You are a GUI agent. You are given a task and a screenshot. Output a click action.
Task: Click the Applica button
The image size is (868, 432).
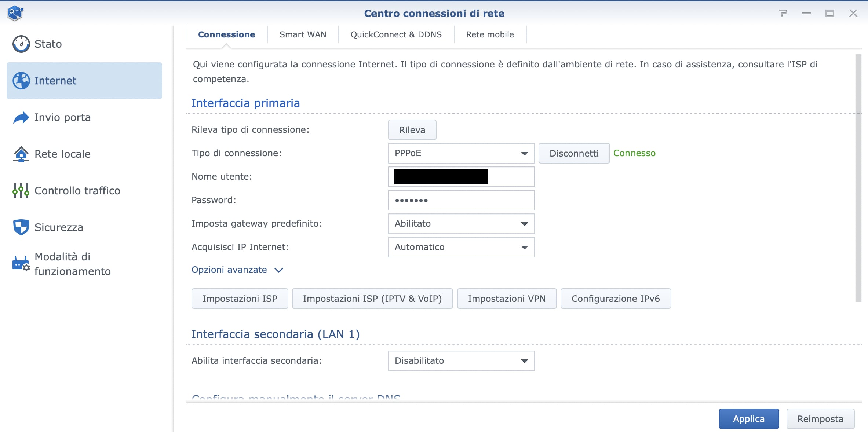[x=748, y=419]
